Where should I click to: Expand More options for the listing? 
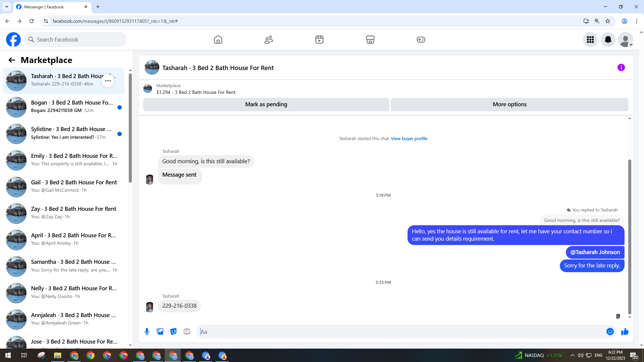(x=509, y=104)
